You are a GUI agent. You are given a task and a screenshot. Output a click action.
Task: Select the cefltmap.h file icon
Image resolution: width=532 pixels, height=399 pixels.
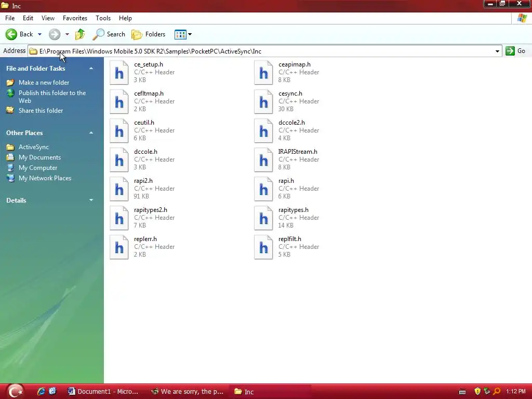tap(119, 102)
